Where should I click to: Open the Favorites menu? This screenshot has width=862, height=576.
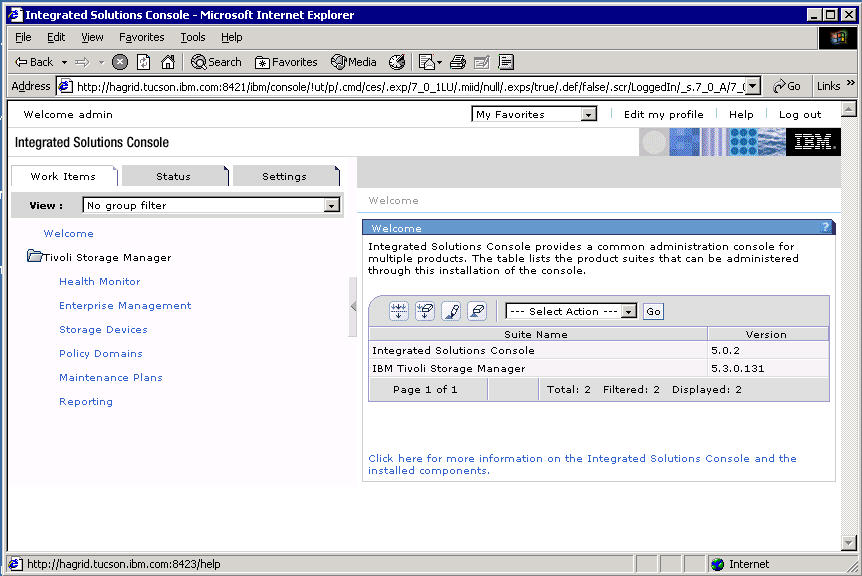[x=141, y=37]
